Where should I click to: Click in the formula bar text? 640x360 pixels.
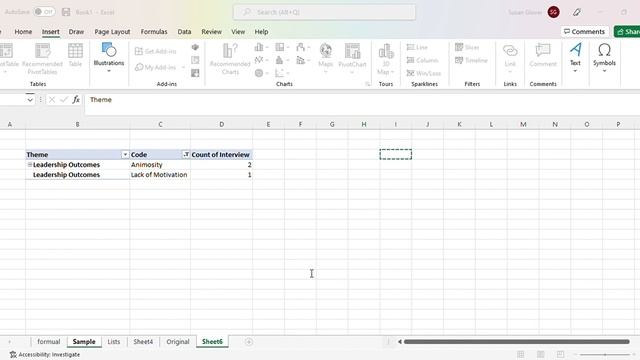tap(101, 100)
